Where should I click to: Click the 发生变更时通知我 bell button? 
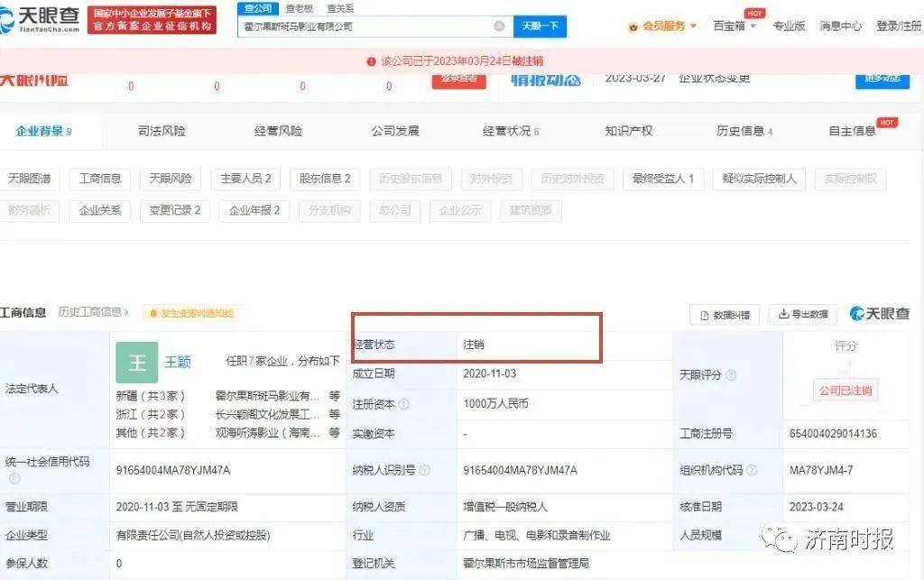click(191, 313)
